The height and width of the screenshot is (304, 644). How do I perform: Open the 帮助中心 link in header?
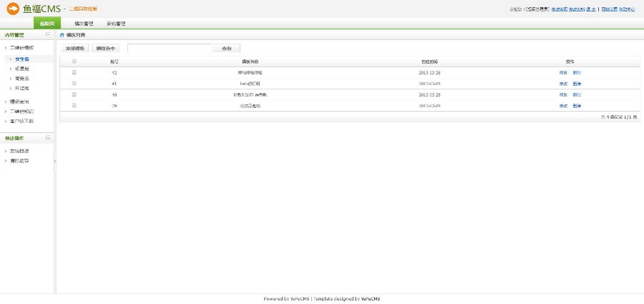627,9
